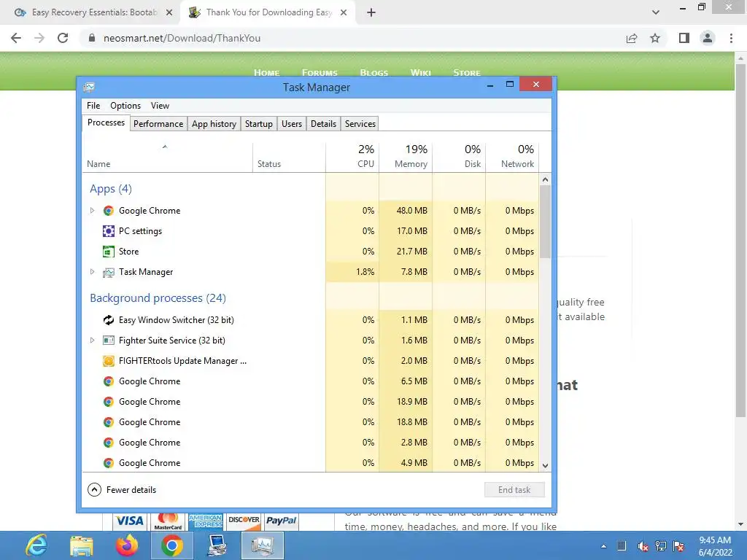Click the Chrome page vertical scrollbar
The width and height of the screenshot is (747, 560).
point(740,241)
